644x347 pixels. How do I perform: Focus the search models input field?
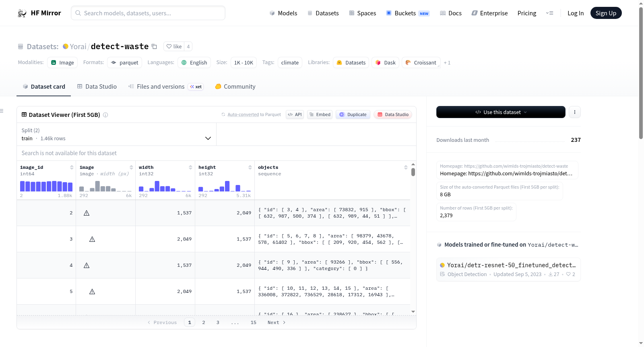pyautogui.click(x=148, y=13)
